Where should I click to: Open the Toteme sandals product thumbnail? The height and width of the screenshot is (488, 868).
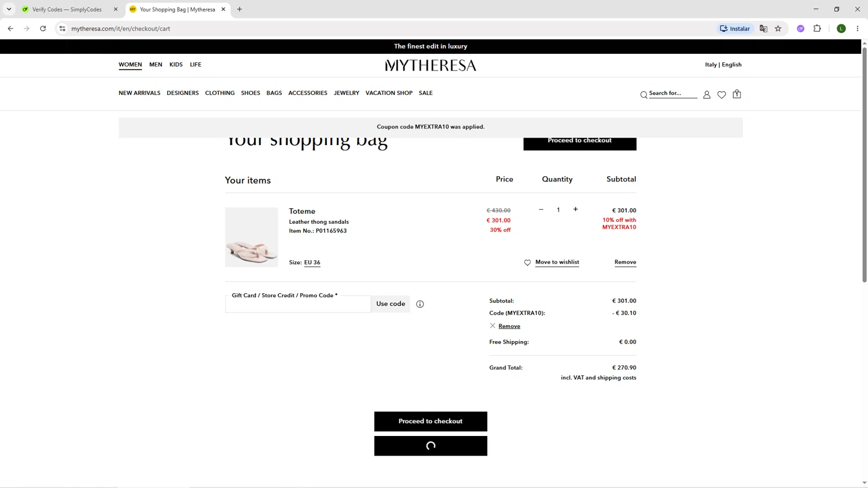[x=252, y=237]
